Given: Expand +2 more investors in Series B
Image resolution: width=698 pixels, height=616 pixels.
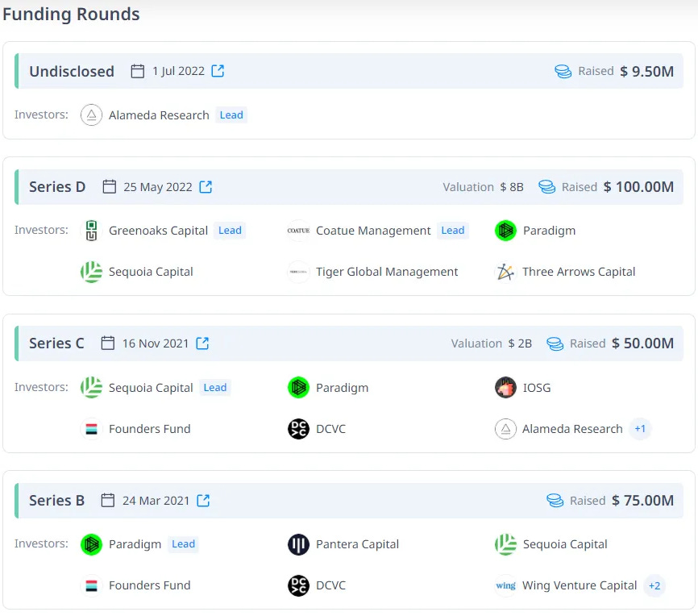Looking at the screenshot, I should [x=654, y=585].
